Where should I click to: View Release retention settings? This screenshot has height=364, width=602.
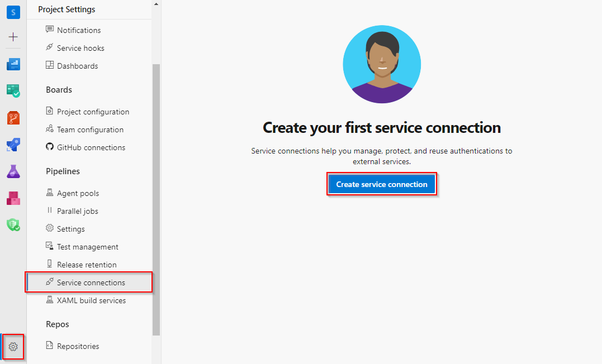tap(85, 264)
